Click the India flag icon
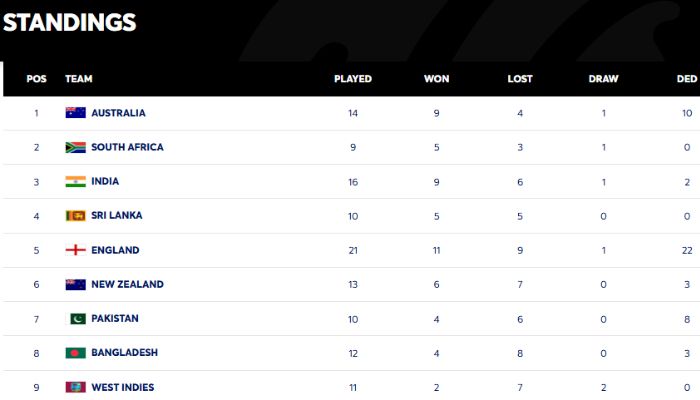This screenshot has width=700, height=400. tap(75, 181)
